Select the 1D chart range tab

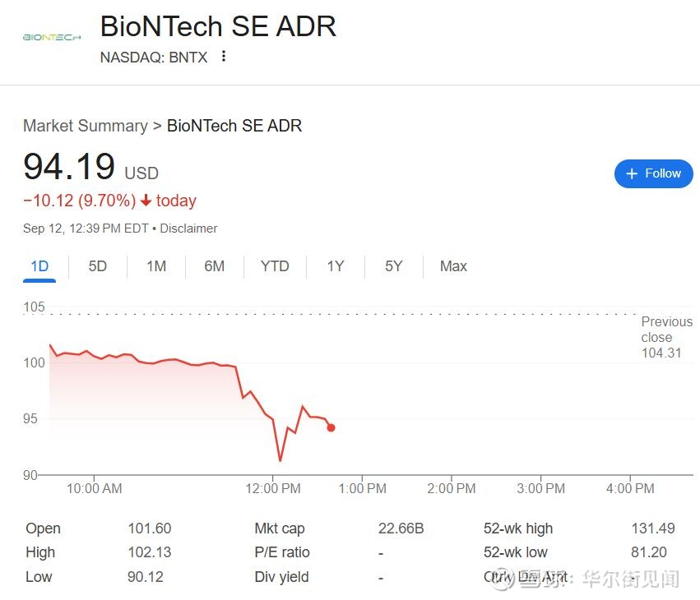tap(39, 266)
